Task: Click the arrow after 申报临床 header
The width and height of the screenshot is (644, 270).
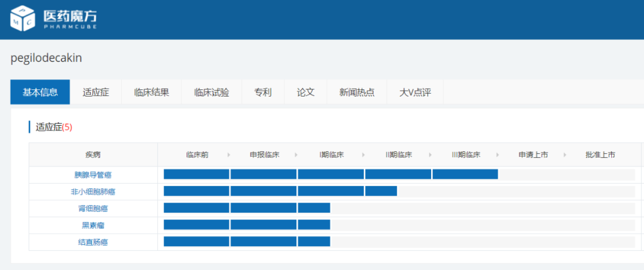Action: [x=296, y=155]
